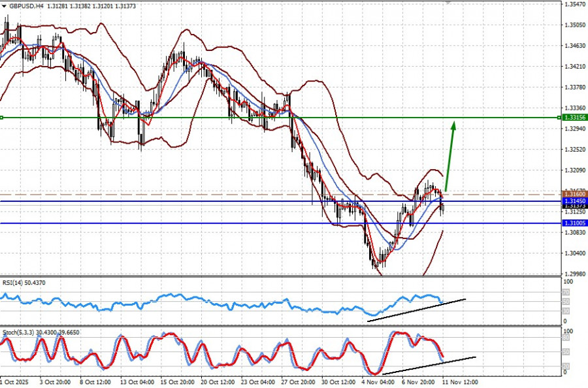
Task: Open the chart menu triangle beside GBPUSD,H4
Action: coord(4,6)
